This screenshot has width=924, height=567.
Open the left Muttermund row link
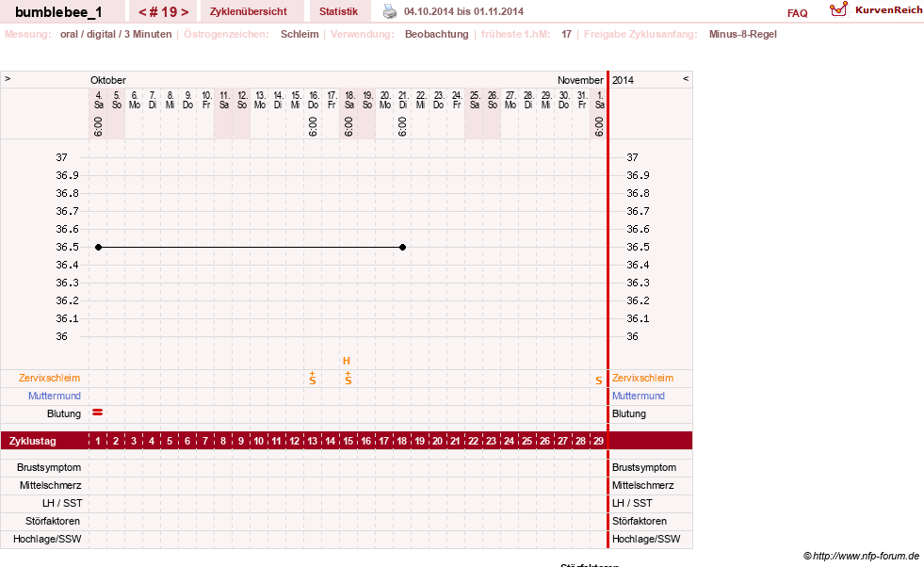tap(55, 396)
